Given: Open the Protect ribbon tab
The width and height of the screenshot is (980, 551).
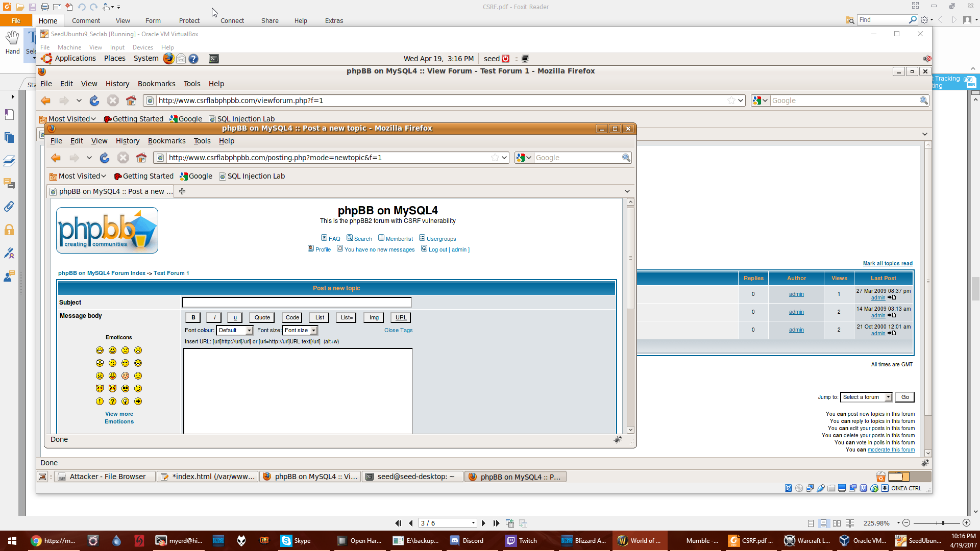Looking at the screenshot, I should (189, 21).
